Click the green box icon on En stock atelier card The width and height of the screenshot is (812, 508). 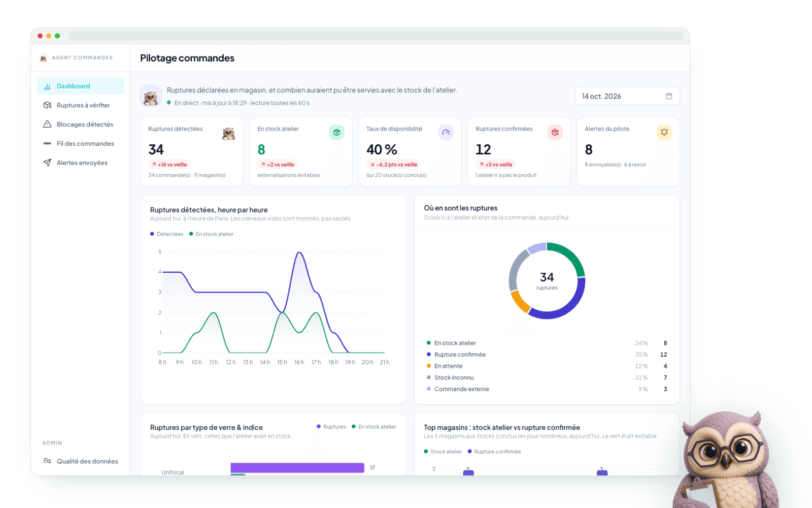click(x=337, y=133)
